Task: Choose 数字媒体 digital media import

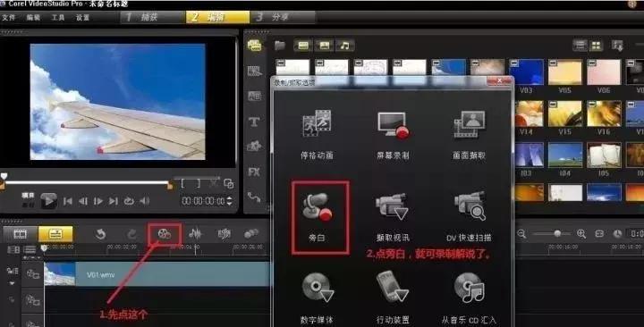Action: [317, 298]
